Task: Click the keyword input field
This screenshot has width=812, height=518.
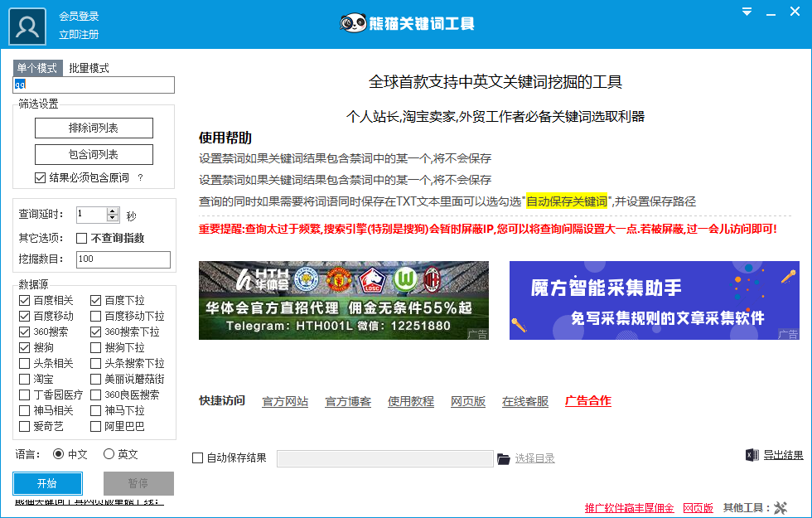Action: [x=94, y=85]
